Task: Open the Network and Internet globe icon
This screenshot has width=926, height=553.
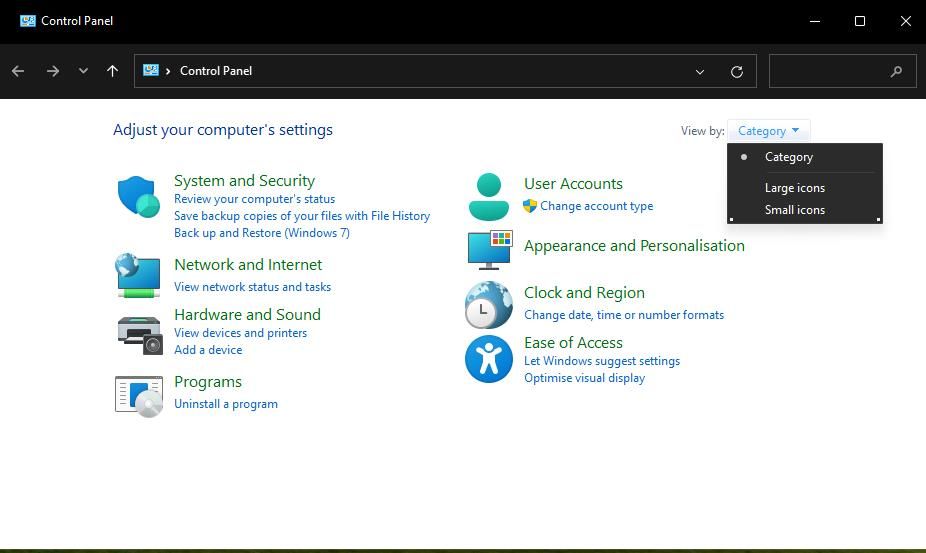Action: point(138,275)
